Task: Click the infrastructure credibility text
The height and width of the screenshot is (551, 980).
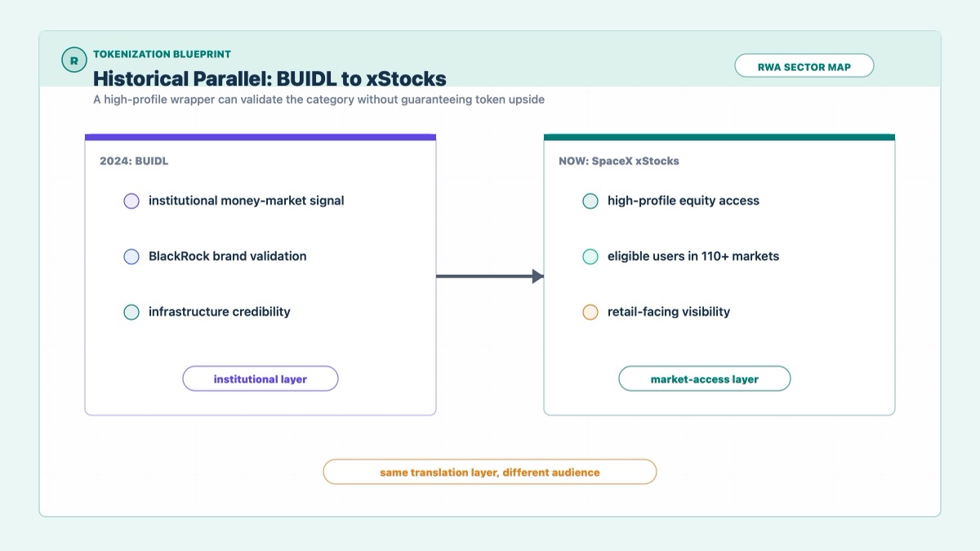Action: [x=220, y=312]
